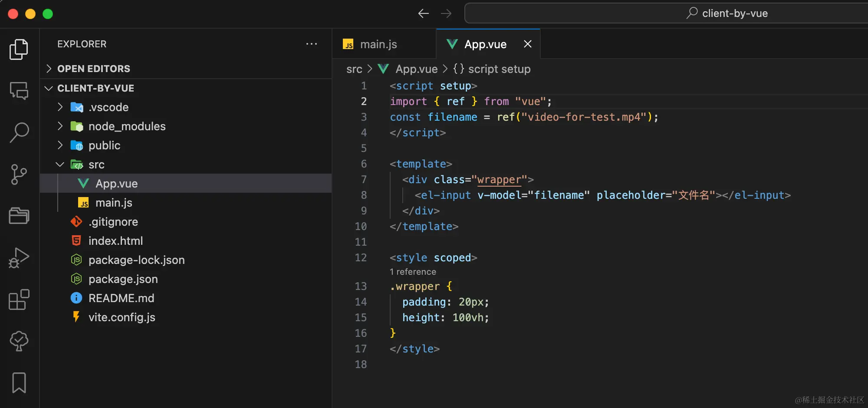
Task: Select the App.vue editor tab
Action: pyautogui.click(x=488, y=44)
